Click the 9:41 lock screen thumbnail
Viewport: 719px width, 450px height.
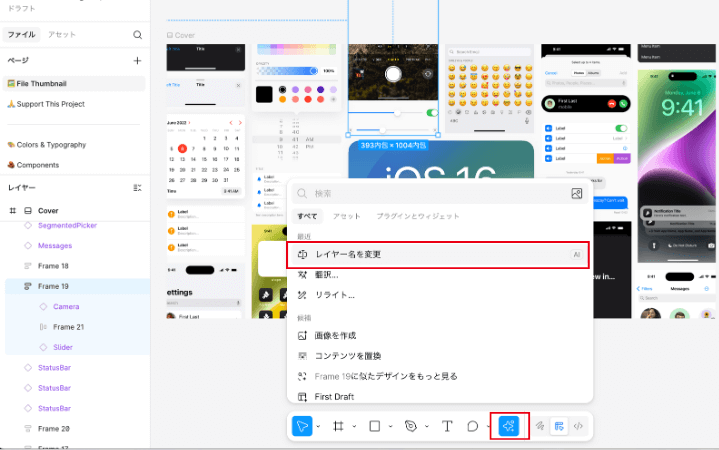click(x=676, y=167)
